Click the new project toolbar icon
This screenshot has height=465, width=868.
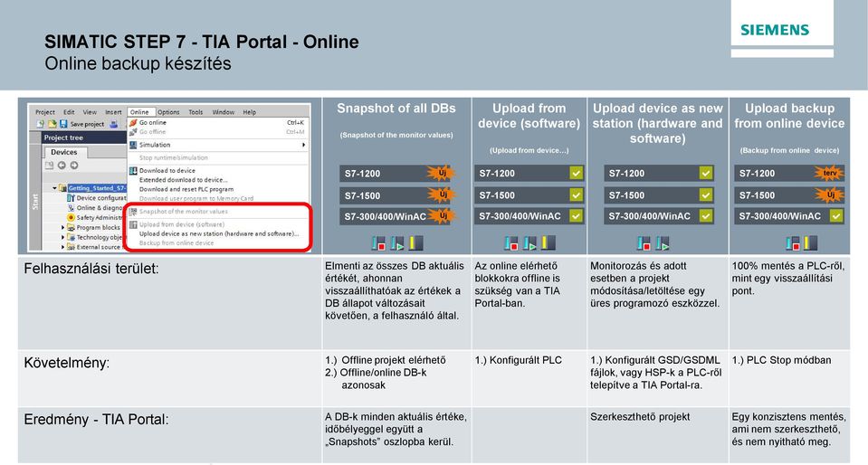(41, 124)
